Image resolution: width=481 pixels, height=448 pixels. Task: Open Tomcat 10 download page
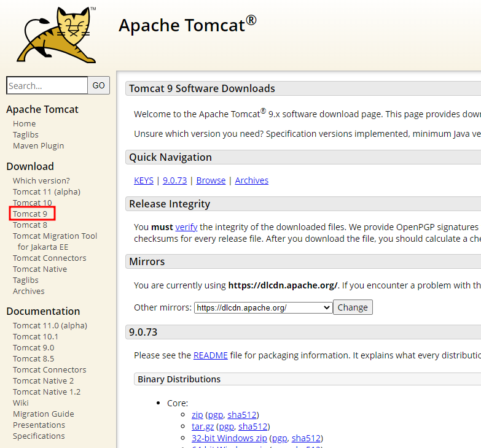[x=32, y=203]
